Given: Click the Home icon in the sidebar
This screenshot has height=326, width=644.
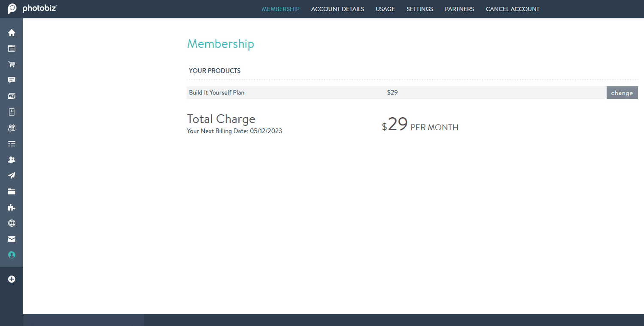Looking at the screenshot, I should pos(12,32).
